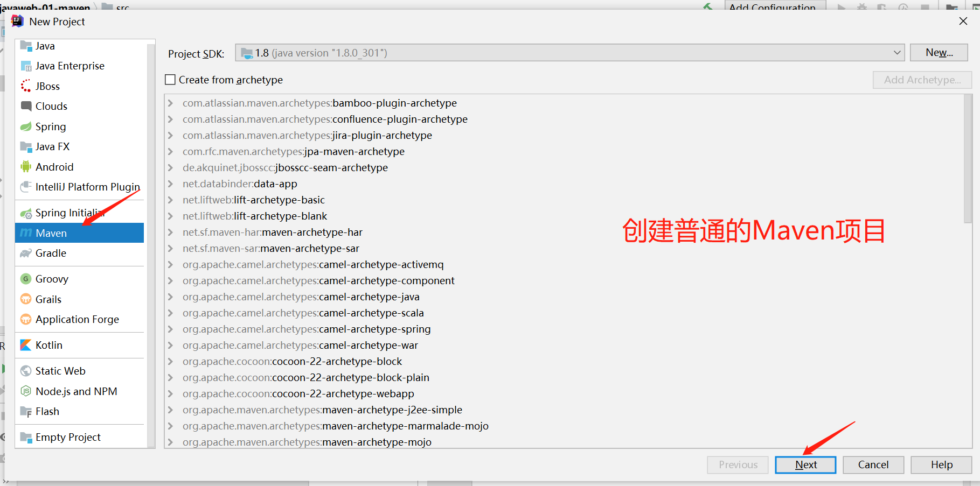Click the IntelliJ logo in title bar
Image resolution: width=980 pixels, height=486 pixels.
17,21
